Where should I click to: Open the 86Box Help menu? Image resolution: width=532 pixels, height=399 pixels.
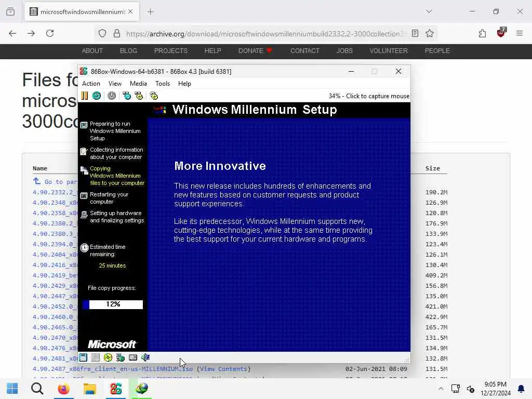184,84
